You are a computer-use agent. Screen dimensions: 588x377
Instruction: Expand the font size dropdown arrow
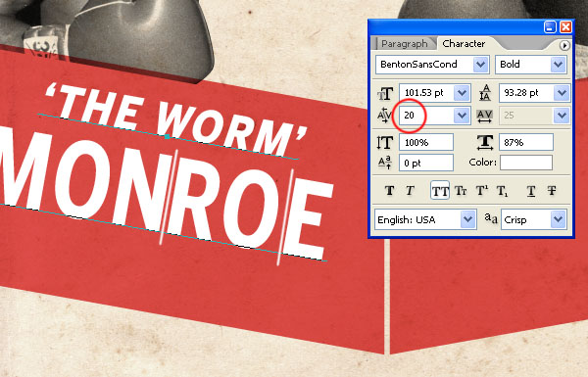[462, 93]
